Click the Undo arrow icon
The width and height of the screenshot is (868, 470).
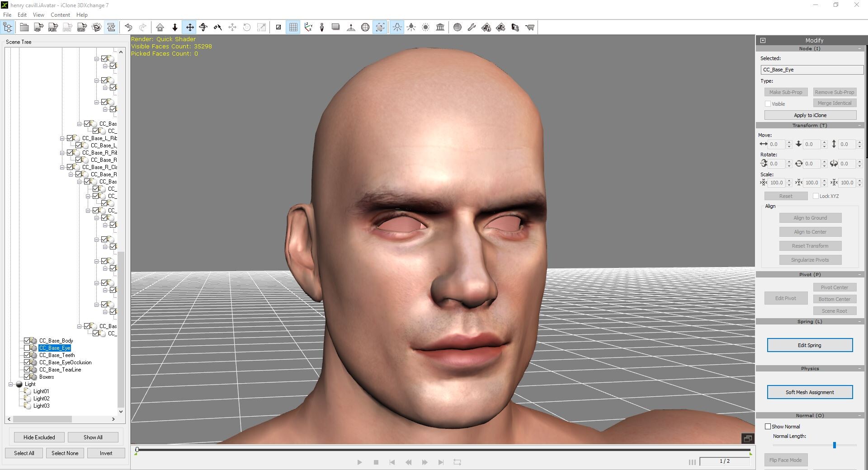[128, 28]
